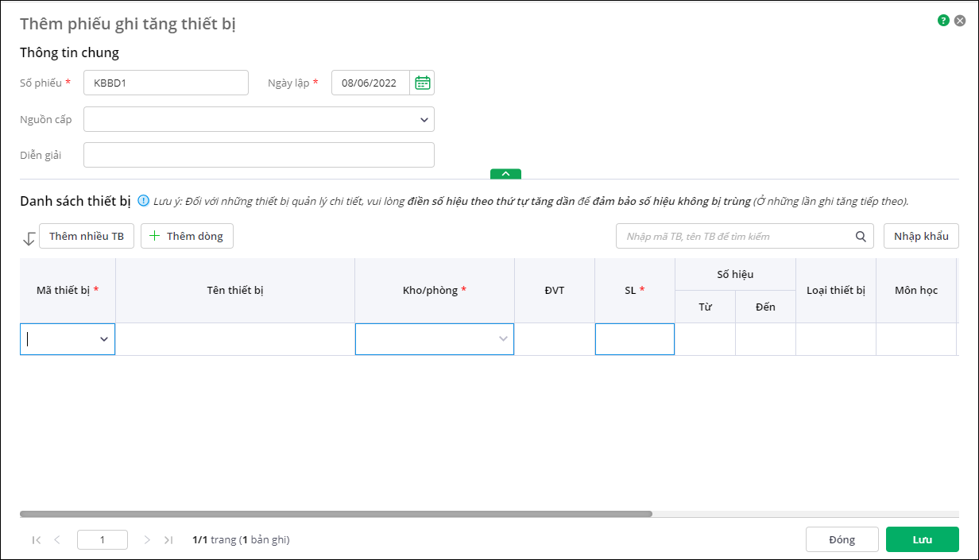Viewport: 979px width, 560px height.
Task: Click the green help question mark icon
Action: point(943,21)
